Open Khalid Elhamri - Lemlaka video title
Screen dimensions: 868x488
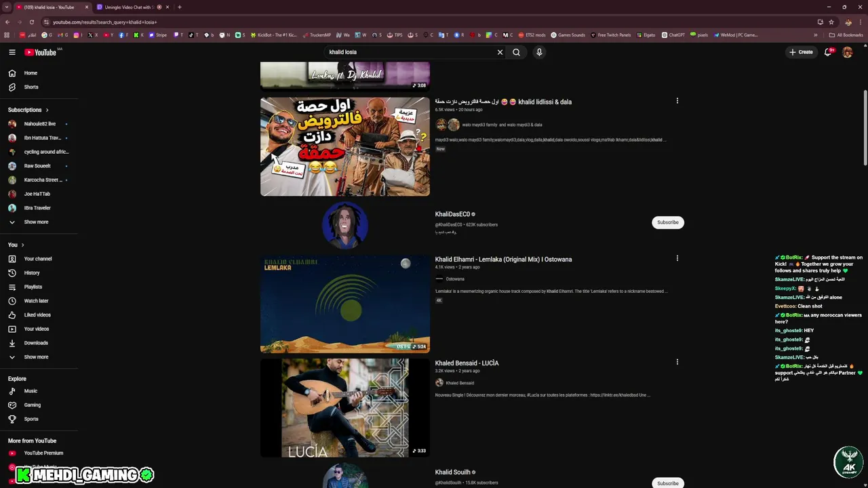click(503, 259)
